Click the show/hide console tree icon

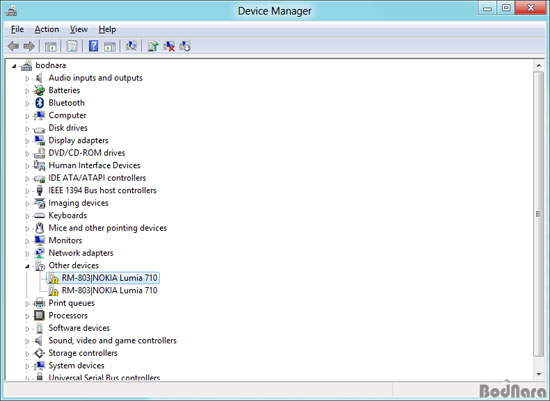click(x=51, y=46)
